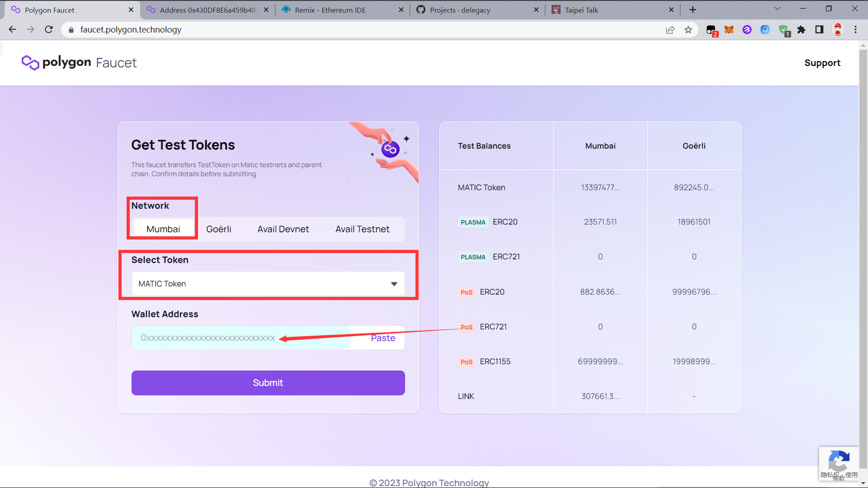Click the share page icon in the address bar
This screenshot has width=868, height=488.
pyautogui.click(x=670, y=30)
